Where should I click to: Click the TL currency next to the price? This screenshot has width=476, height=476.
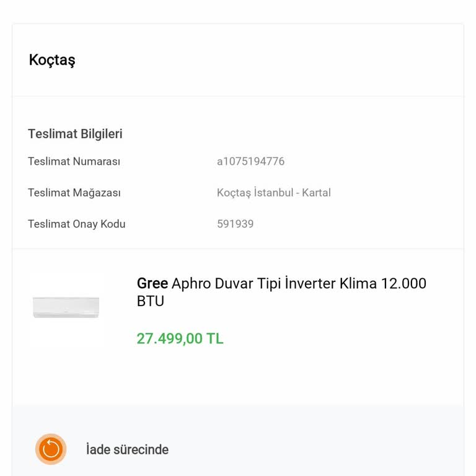coord(215,339)
